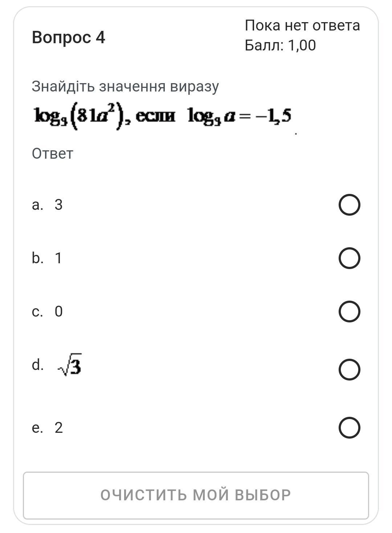Click the Вопрос 4 heading
Viewport: 392px width, 533px height.
68,37
